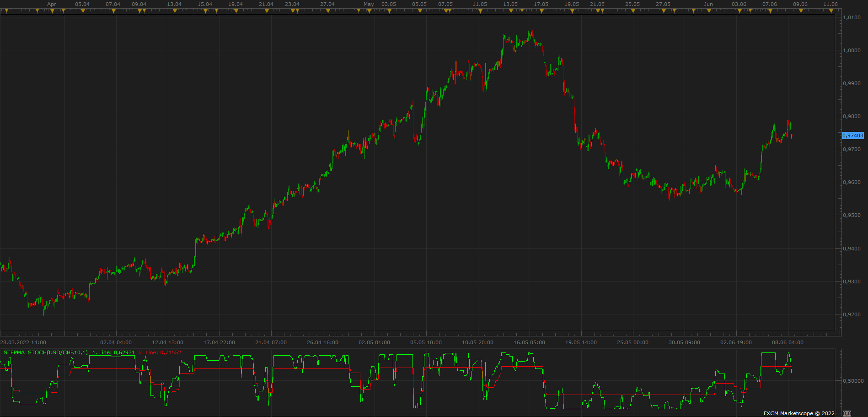Click the 'Apr' month label on top ruler
This screenshot has width=868, height=417.
(52, 4)
